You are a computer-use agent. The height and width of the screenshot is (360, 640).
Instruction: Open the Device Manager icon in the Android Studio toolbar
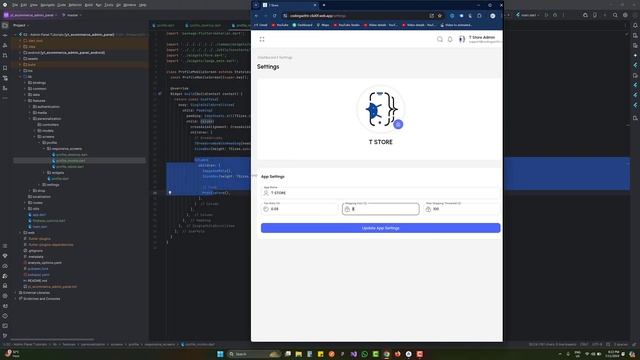click(x=595, y=15)
